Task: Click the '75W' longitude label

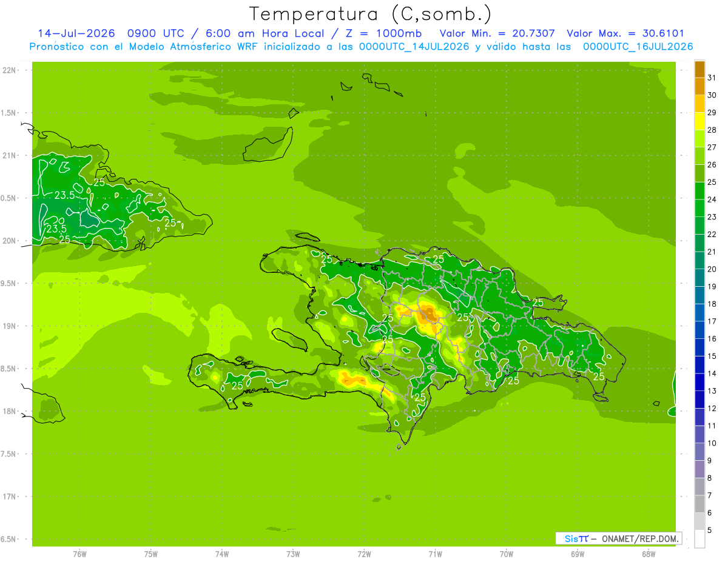Action: coord(150,554)
